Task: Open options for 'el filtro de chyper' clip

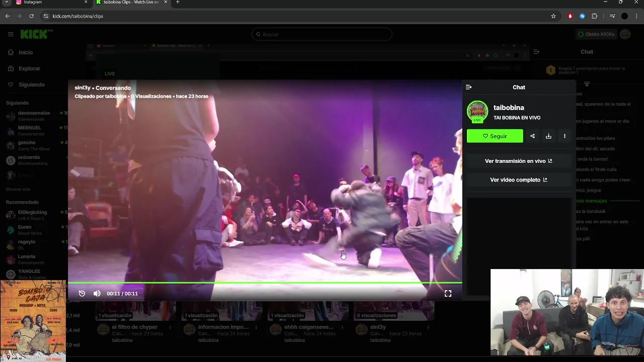Action: [170, 327]
